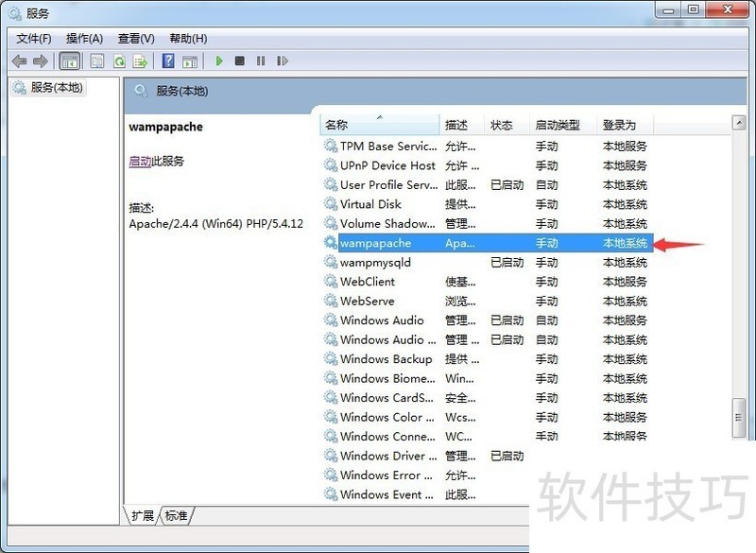Open the 查看(V) menu
Screen dimensions: 756x553
tap(135, 38)
